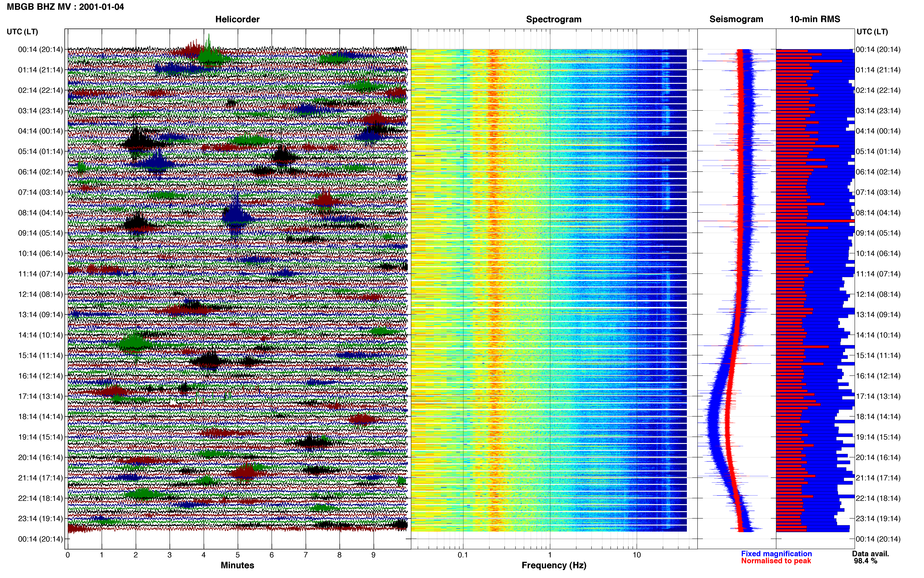Screen dimensions: 924x578
Task: Click right-side time label '09:14 (05:14)'
Action: (878, 233)
